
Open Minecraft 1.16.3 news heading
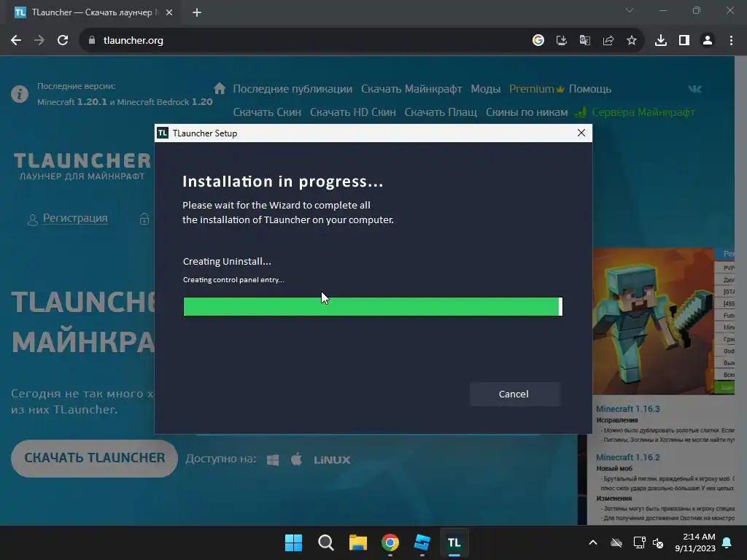pos(628,409)
